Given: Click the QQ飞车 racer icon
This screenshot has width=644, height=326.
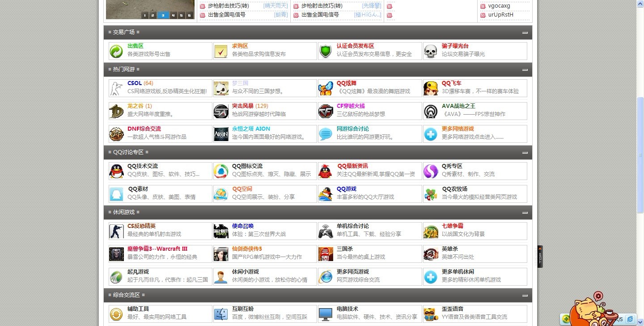Looking at the screenshot, I should (x=430, y=88).
